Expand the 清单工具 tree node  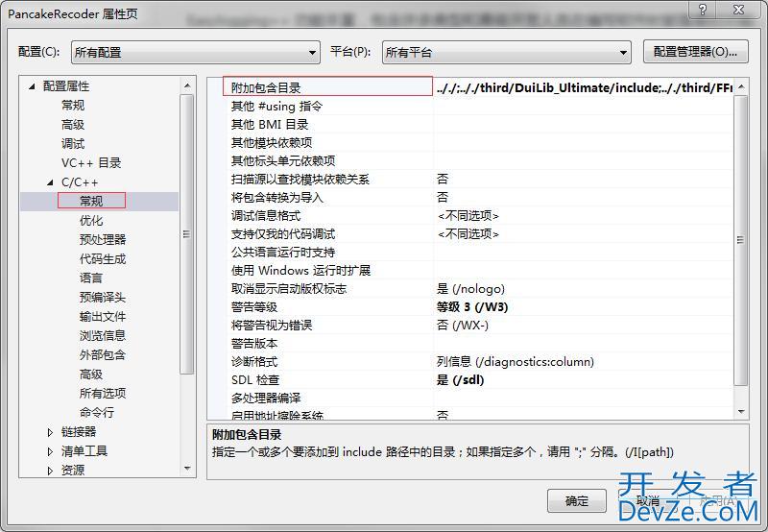[50, 451]
